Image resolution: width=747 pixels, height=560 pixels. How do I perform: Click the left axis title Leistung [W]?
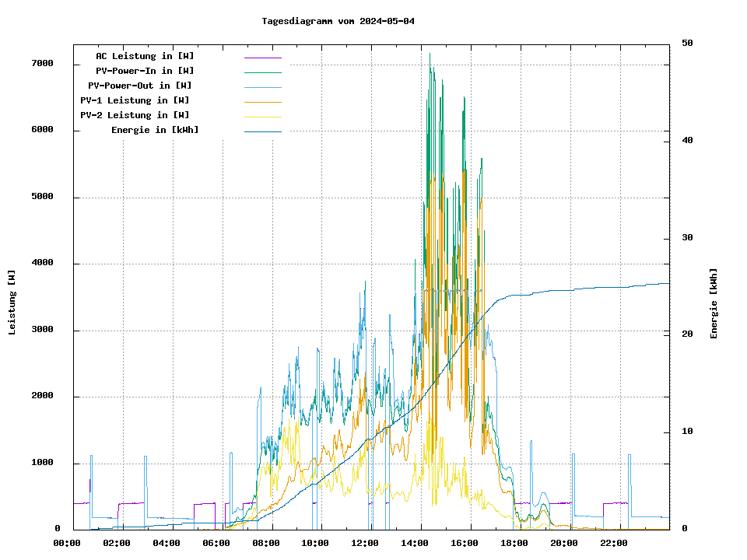pos(12,303)
